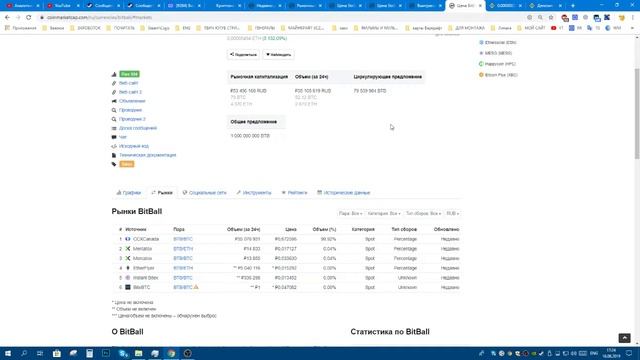Screen dimensions: 640x360
Task: Sort by Объем (за 24ч) table column
Action: click(x=243, y=229)
